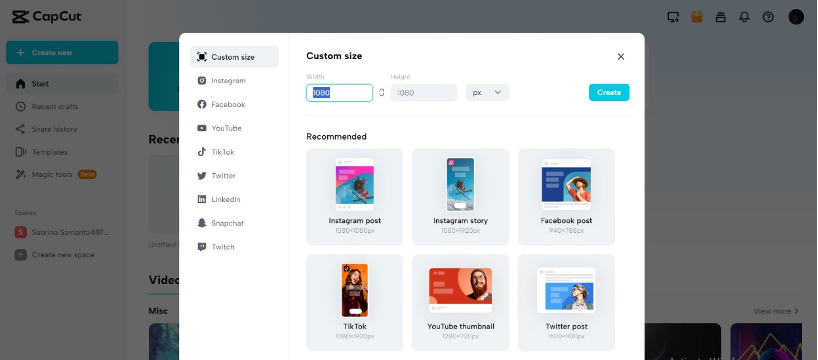Toggle the aspect ratio lock link icon
Viewport: 818px width, 360px height.
pyautogui.click(x=381, y=92)
